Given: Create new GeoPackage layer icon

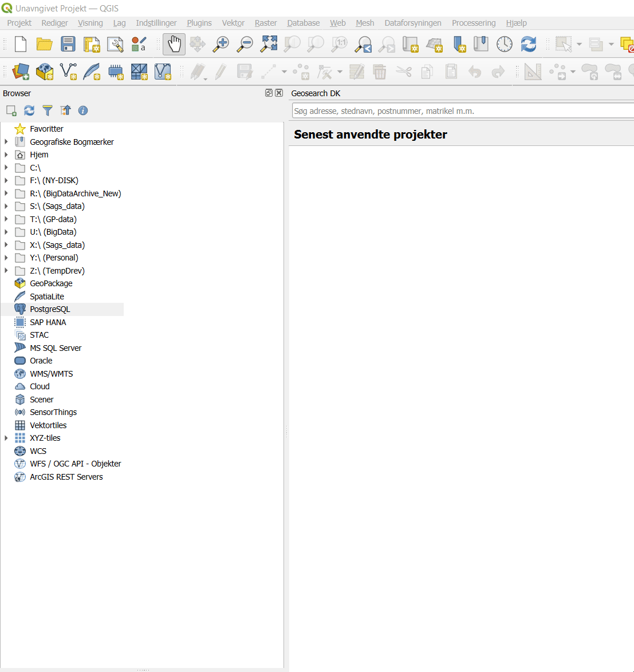Looking at the screenshot, I should tap(45, 72).
